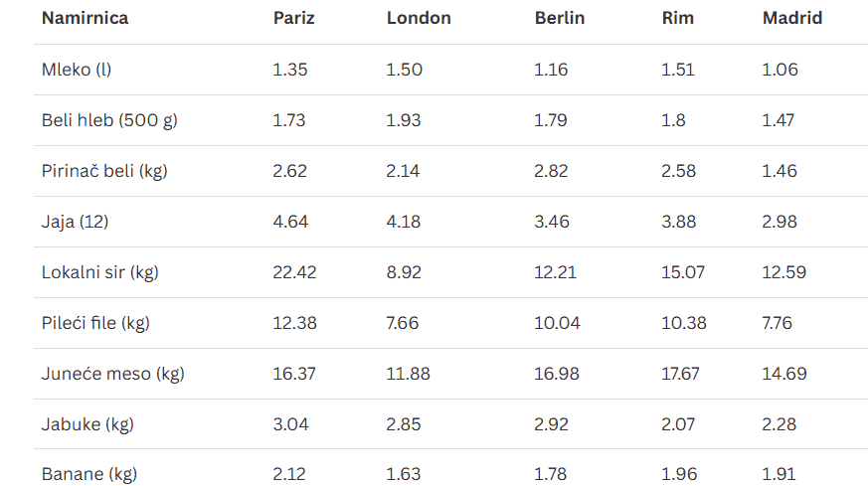
Task: Select the Pirinač beli (kg) row label
Action: point(104,171)
